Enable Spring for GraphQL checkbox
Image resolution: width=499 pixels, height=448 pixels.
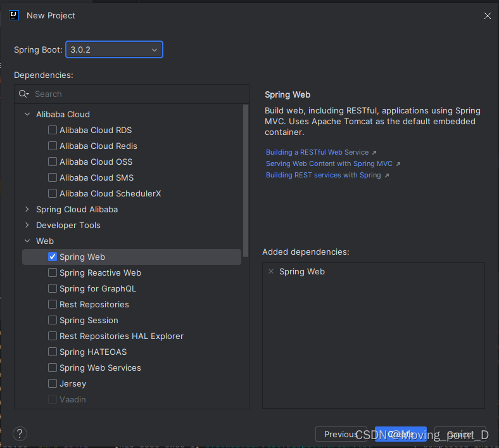[53, 288]
